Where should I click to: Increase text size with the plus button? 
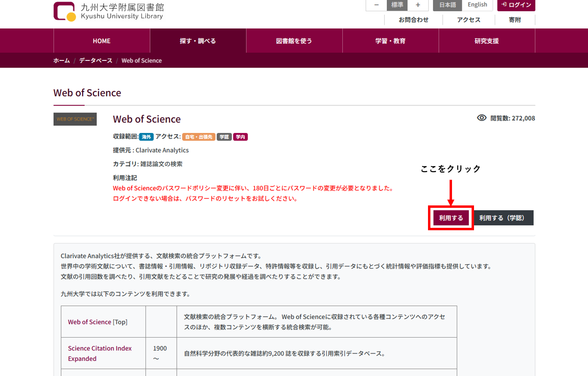coord(418,5)
